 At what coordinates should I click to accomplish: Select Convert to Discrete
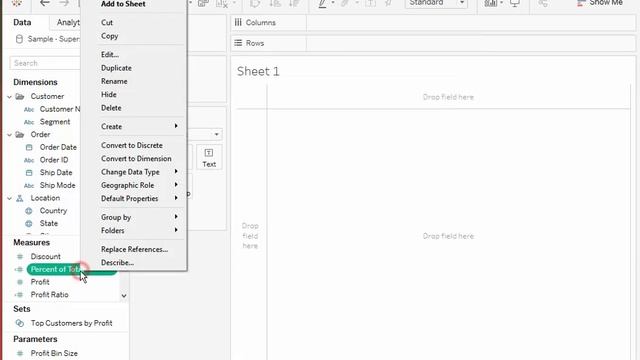pyautogui.click(x=132, y=145)
